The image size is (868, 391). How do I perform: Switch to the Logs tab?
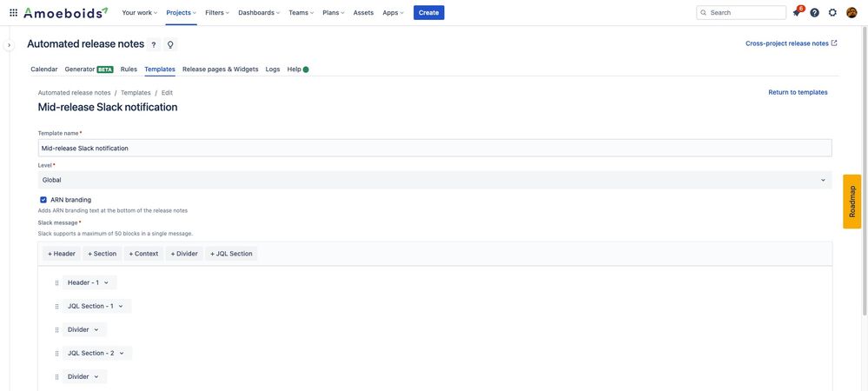tap(272, 70)
